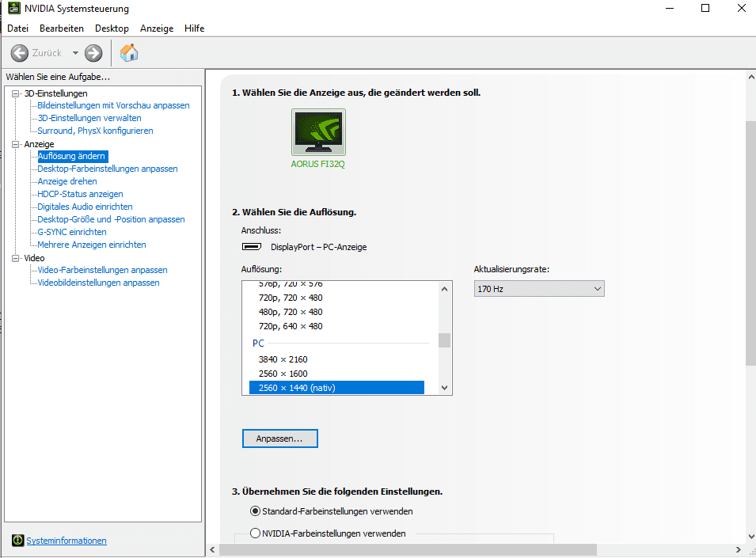Click the Zurück back arrow icon
756x558 pixels.
20,53
